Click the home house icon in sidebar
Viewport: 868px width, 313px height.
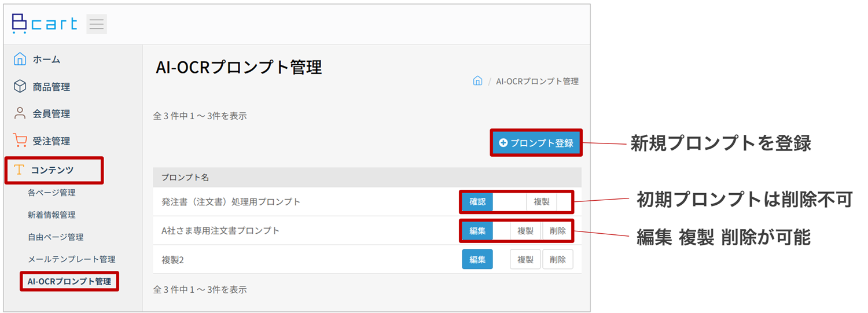20,59
